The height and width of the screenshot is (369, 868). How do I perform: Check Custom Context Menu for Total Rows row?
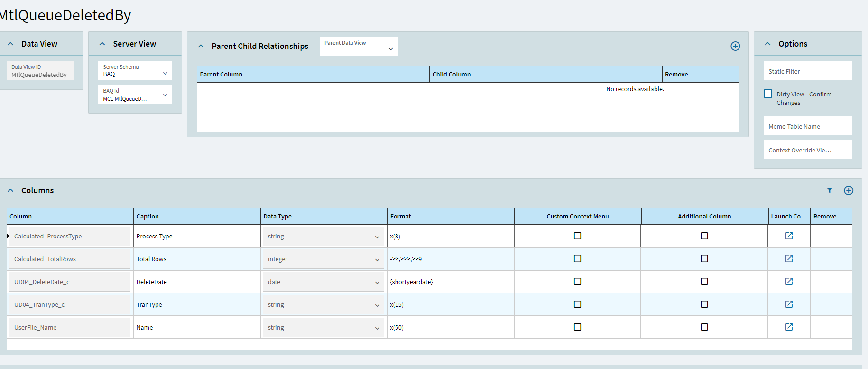coord(577,259)
